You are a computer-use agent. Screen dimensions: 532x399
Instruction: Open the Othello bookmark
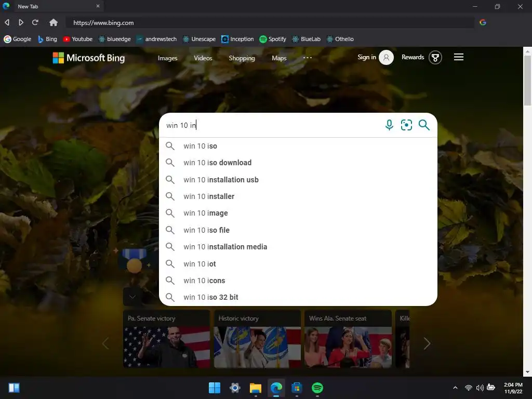(340, 39)
